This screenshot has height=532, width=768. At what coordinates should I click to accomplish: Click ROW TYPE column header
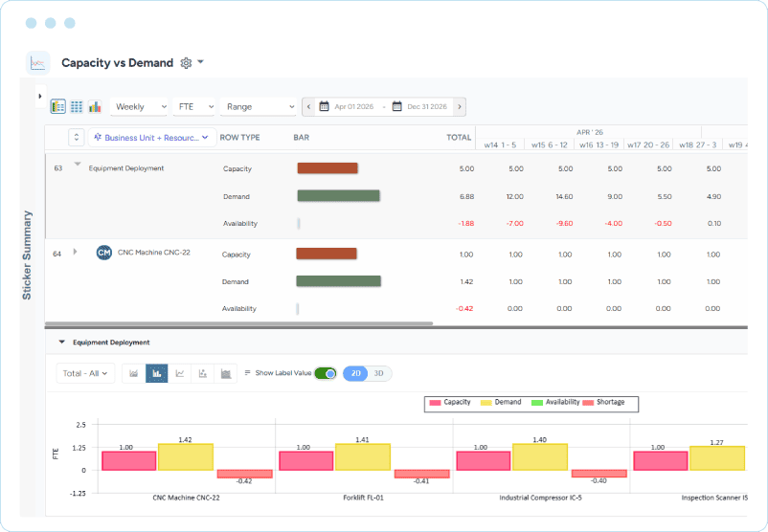tap(239, 138)
